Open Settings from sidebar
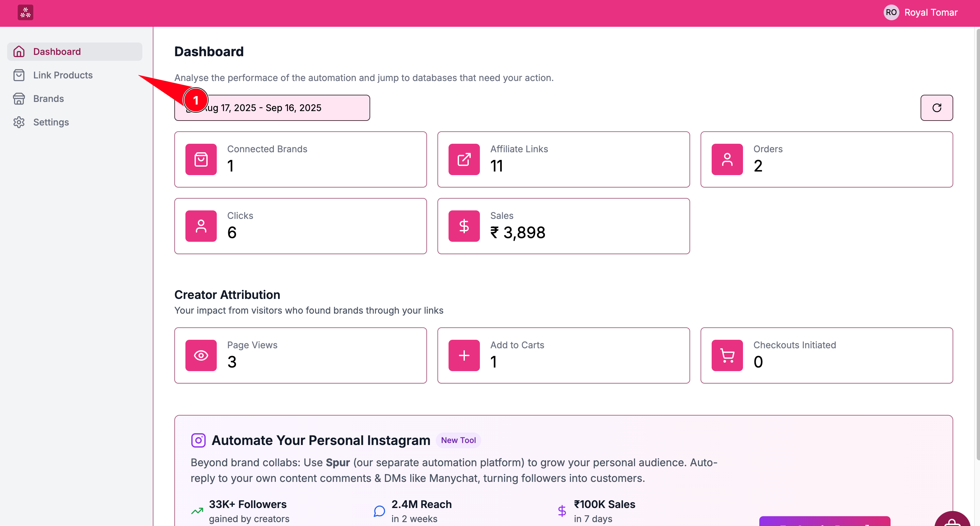Viewport: 980px width, 526px height. (x=51, y=122)
